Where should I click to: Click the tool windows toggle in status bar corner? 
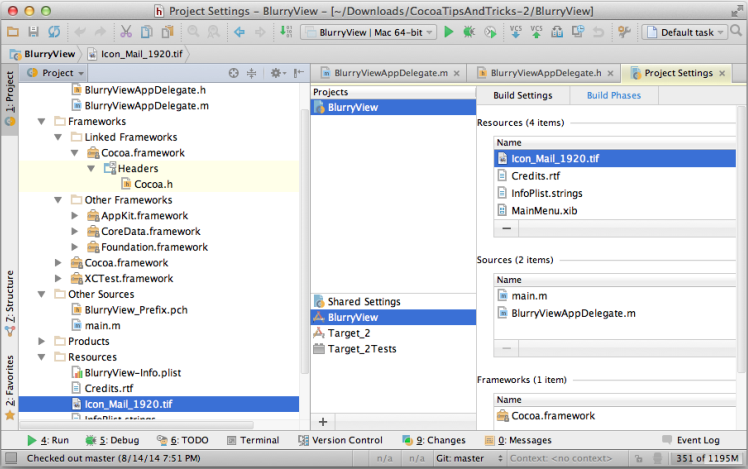(x=10, y=458)
